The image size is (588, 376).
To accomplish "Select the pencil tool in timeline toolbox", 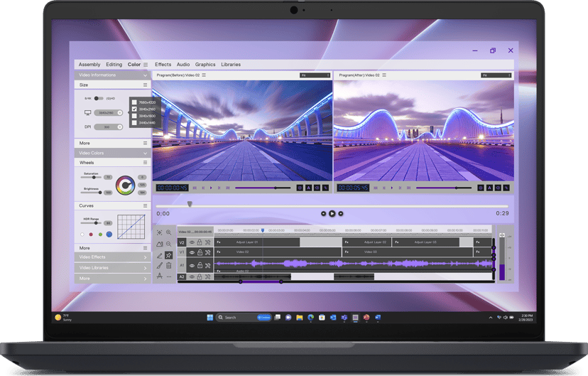I will (x=159, y=256).
